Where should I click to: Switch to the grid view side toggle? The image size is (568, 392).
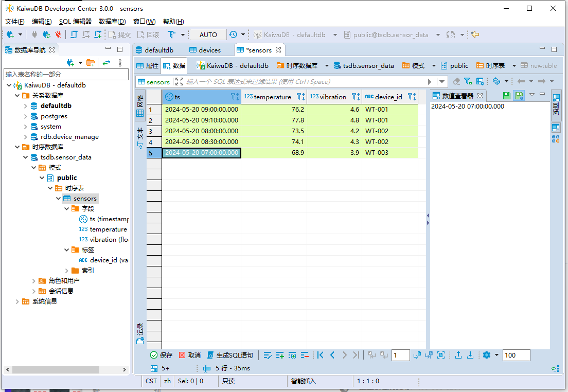pos(140,106)
